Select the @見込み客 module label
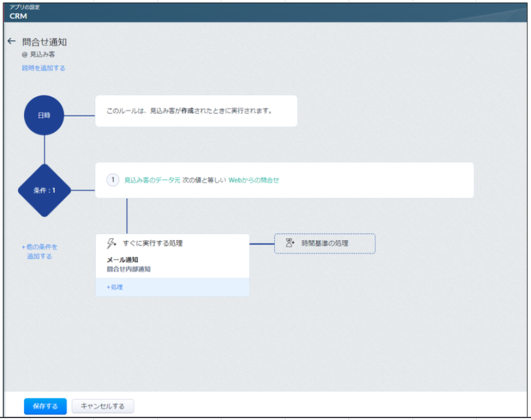Screen dimensions: 531x420 click(x=38, y=55)
